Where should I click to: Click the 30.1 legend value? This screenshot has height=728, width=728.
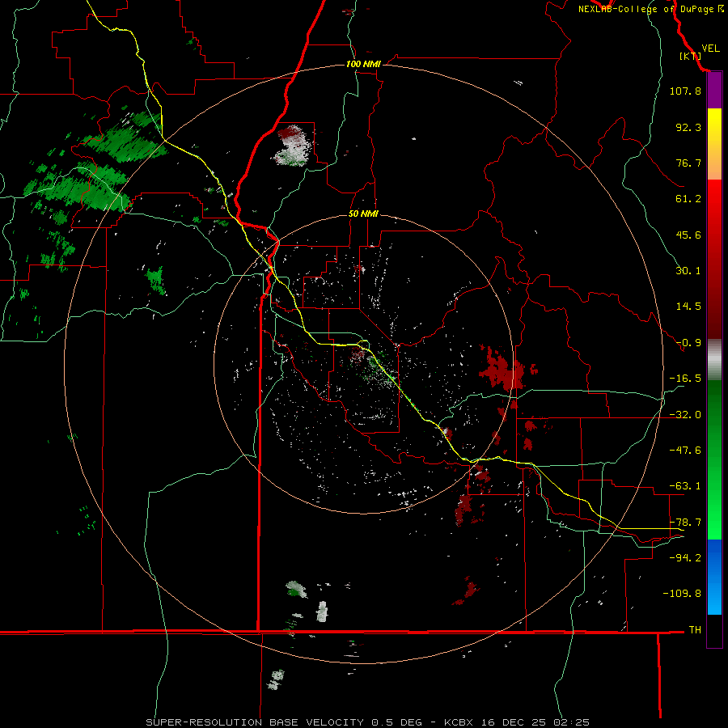688,271
